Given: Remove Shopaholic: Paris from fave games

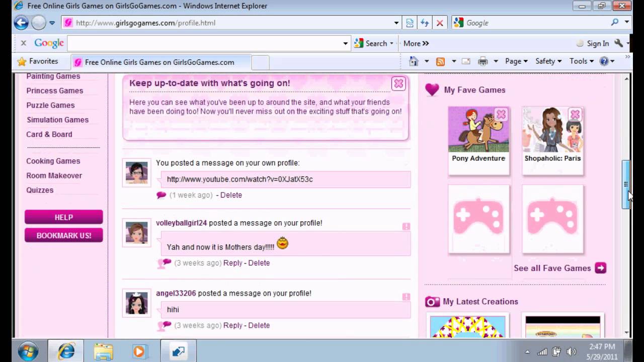Looking at the screenshot, I should pos(575,115).
